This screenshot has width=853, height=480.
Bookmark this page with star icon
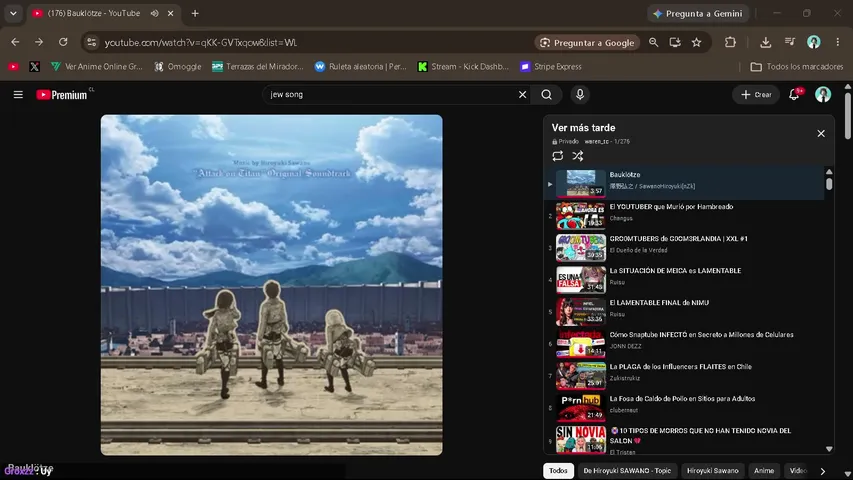tap(696, 42)
